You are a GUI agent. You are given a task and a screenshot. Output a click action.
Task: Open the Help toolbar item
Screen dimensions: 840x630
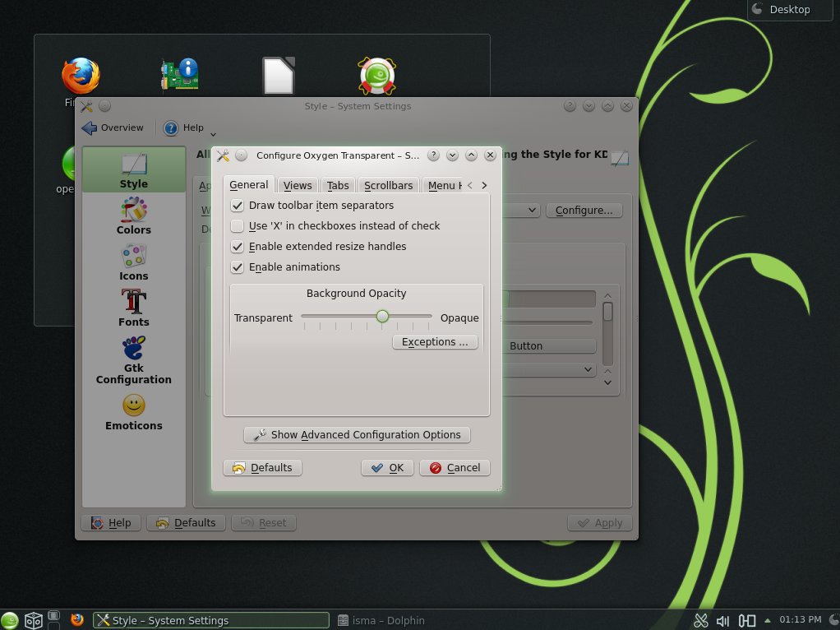(x=184, y=127)
